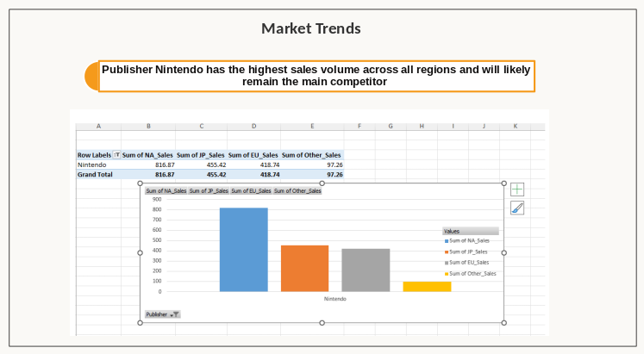Select column K header
The image size is (644, 354).
point(515,127)
